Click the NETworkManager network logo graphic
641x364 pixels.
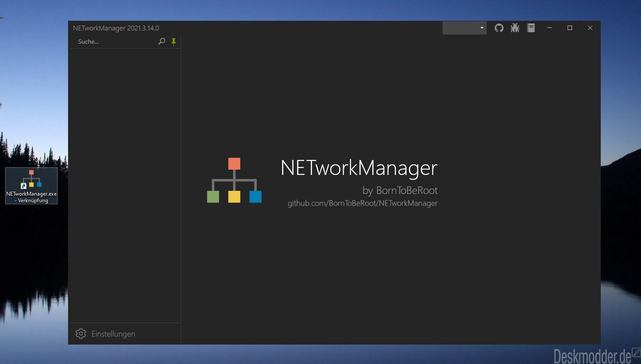[x=234, y=180]
